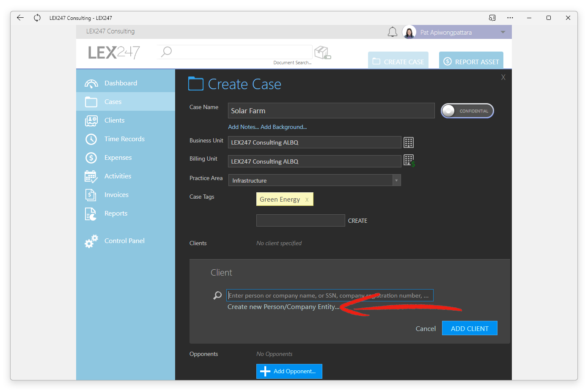
Task: Open the Control Panel gears icon
Action: tap(91, 241)
